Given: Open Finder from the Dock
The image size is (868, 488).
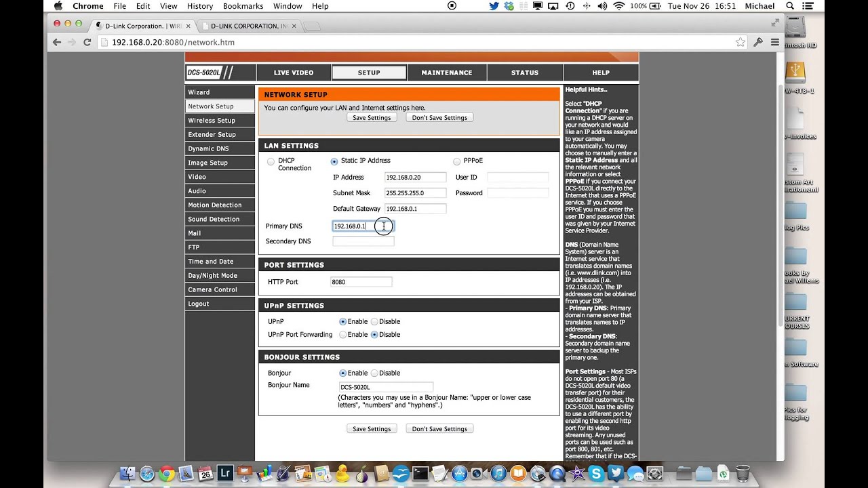Looking at the screenshot, I should 127,473.
